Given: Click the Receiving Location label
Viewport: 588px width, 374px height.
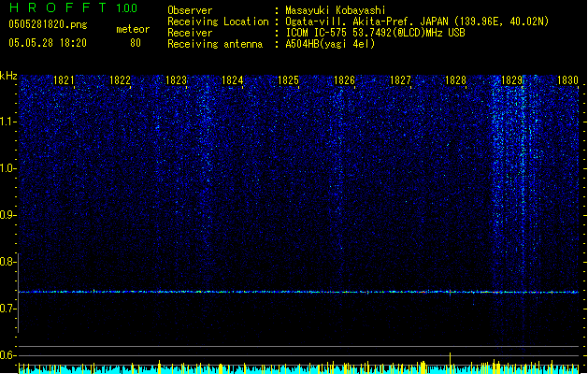Looking at the screenshot, I should [218, 22].
